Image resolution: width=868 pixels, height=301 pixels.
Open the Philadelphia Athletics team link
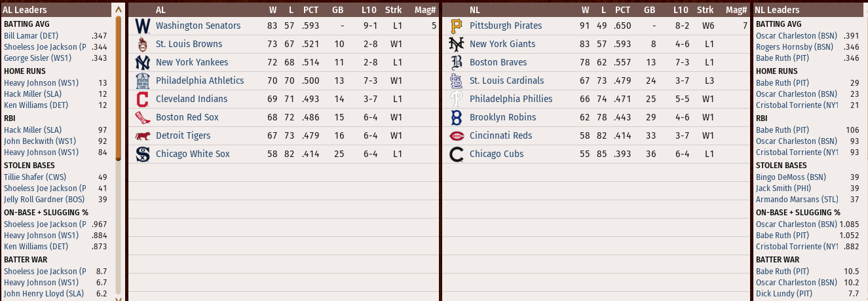click(199, 80)
